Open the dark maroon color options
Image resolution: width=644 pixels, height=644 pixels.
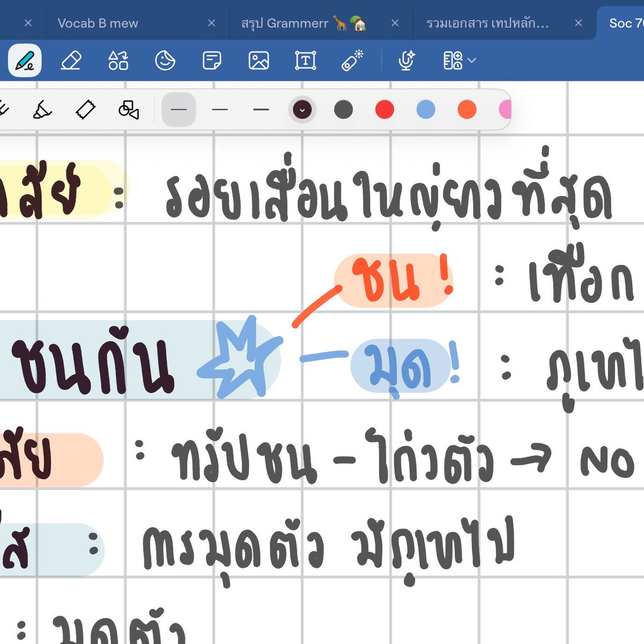pos(302,109)
